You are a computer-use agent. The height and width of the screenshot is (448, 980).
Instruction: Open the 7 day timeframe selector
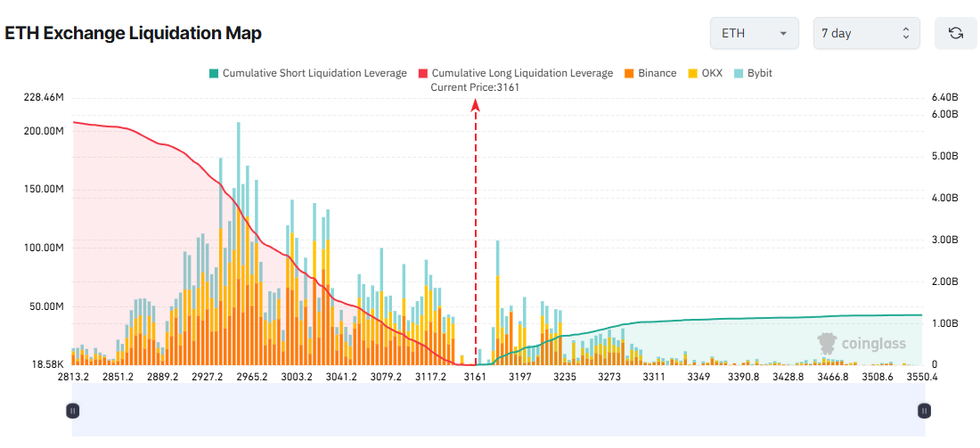[x=866, y=33]
